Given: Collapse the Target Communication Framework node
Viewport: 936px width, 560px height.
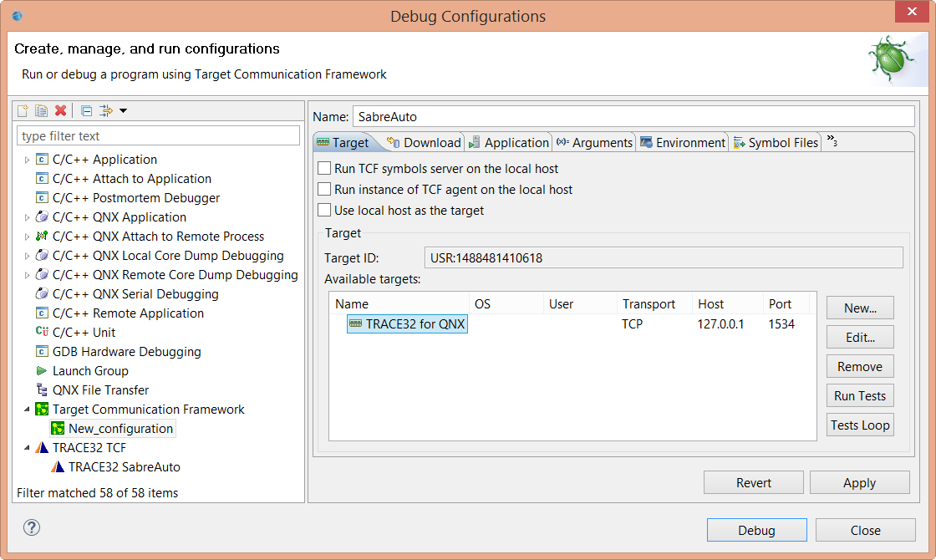Looking at the screenshot, I should coord(26,409).
